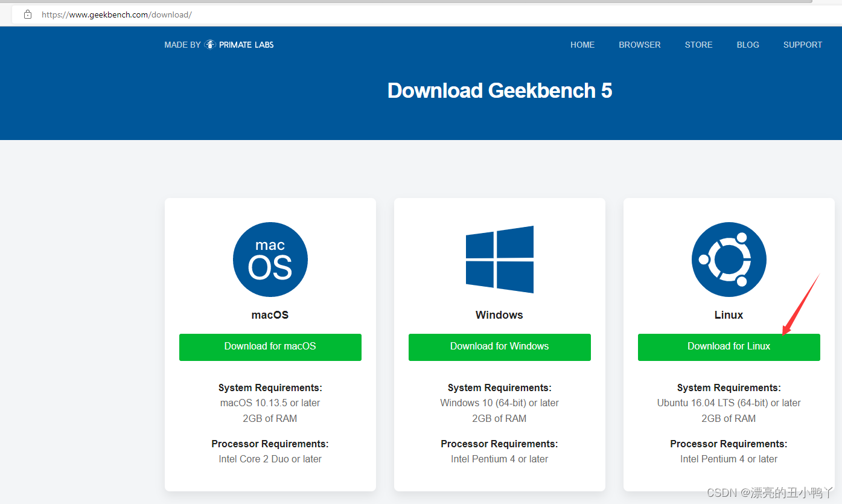Click the Windows logo icon
Screen dimensions: 842x504
coord(499,260)
